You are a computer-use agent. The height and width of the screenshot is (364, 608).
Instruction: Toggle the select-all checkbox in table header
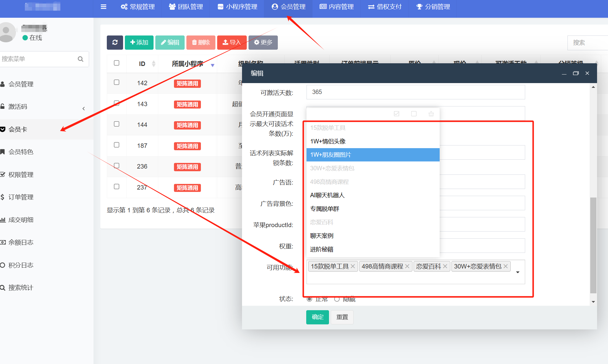coord(117,63)
